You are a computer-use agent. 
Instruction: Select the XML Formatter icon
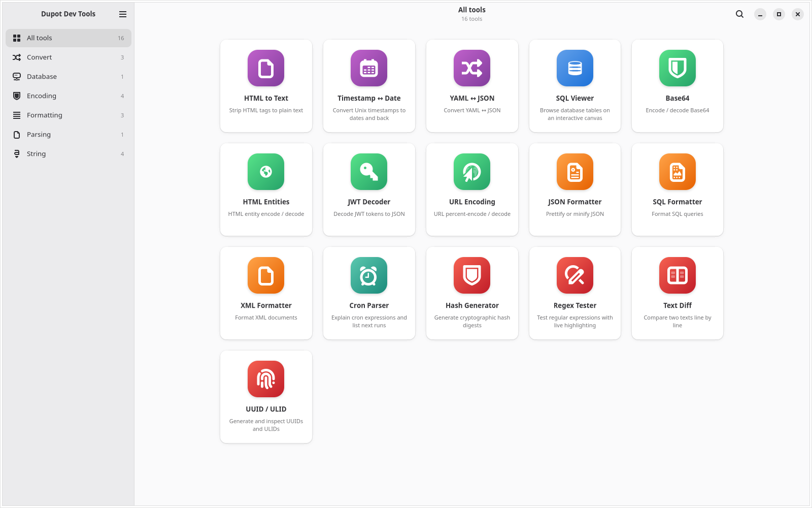click(x=266, y=275)
